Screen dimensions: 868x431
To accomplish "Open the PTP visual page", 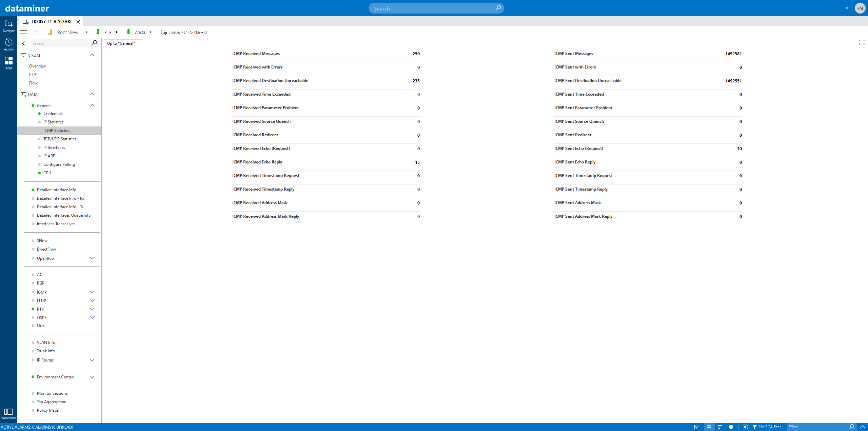I will click(x=33, y=75).
